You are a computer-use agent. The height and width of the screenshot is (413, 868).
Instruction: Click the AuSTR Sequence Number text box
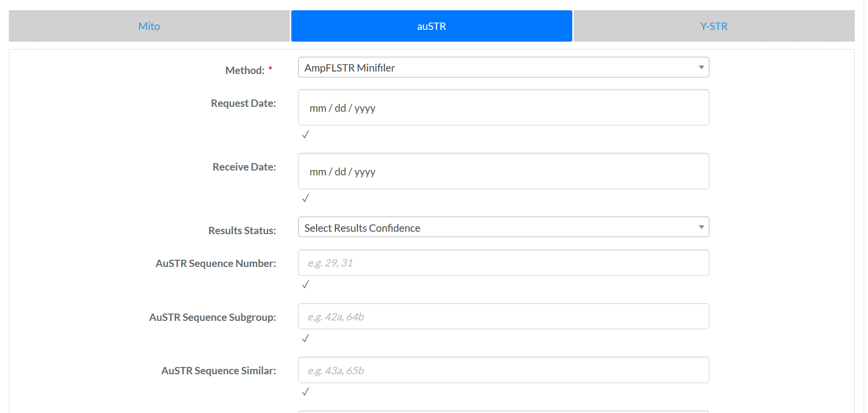coord(503,263)
